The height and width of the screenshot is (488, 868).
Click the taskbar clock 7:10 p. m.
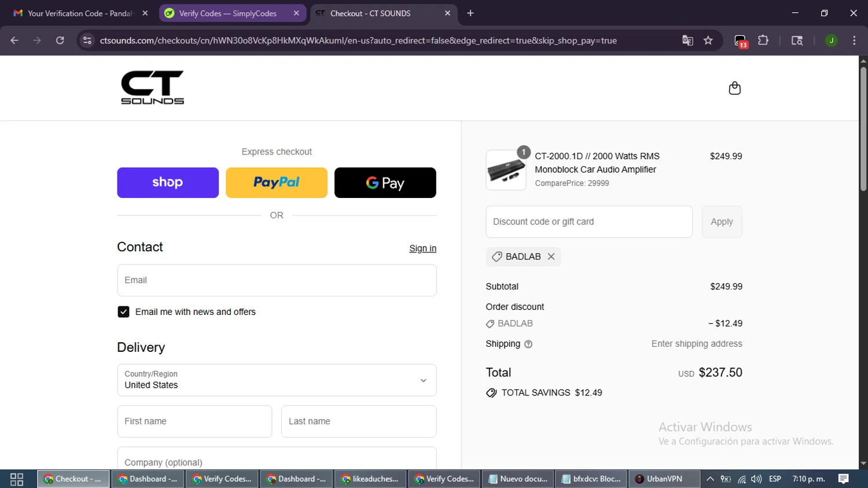click(x=808, y=479)
